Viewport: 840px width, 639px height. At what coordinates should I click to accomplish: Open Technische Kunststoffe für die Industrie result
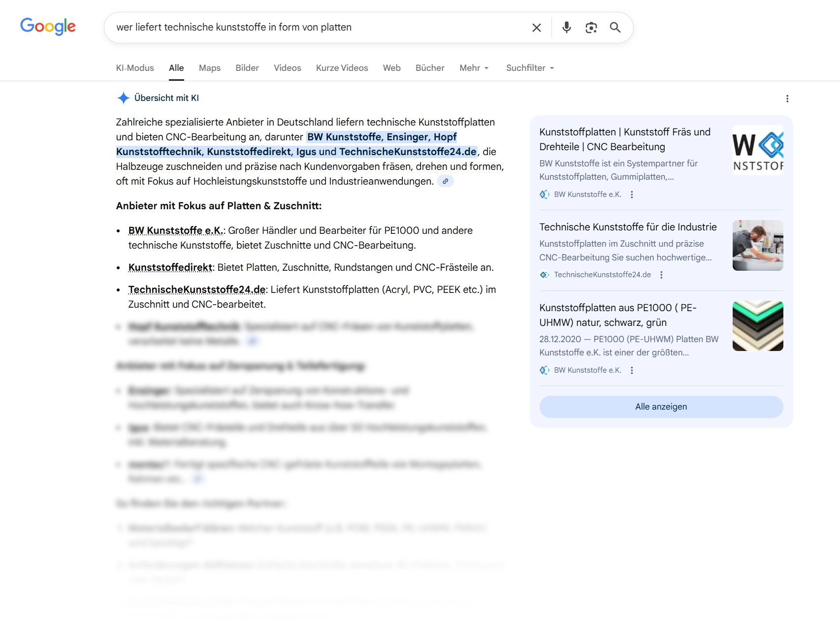coord(628,227)
